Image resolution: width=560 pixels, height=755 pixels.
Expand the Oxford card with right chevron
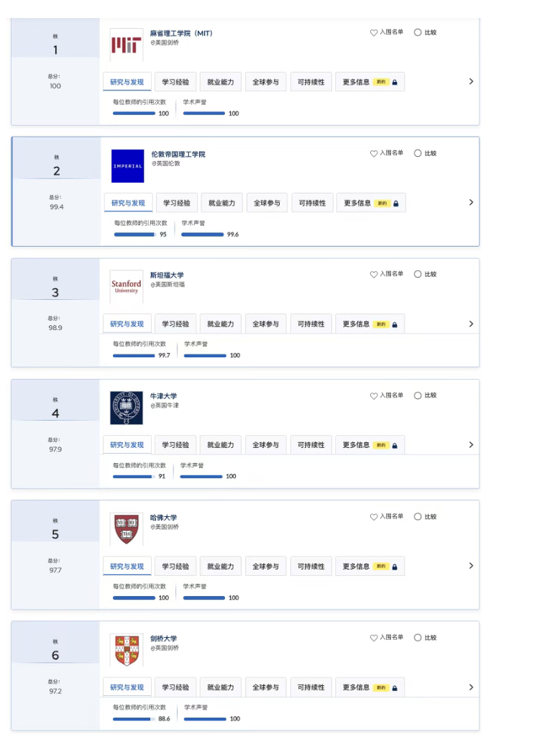click(x=471, y=444)
